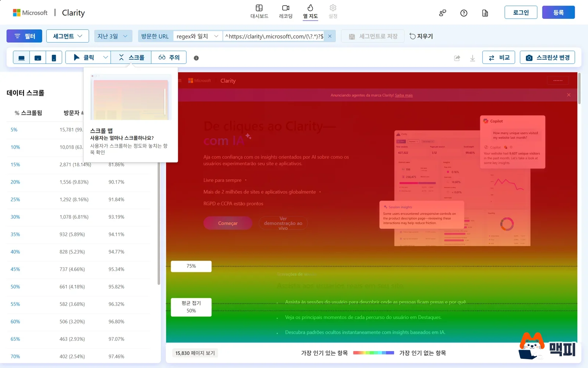Screen dimensions: 588x368
Task: Click the 스크린샷 변경 button
Action: pyautogui.click(x=547, y=57)
